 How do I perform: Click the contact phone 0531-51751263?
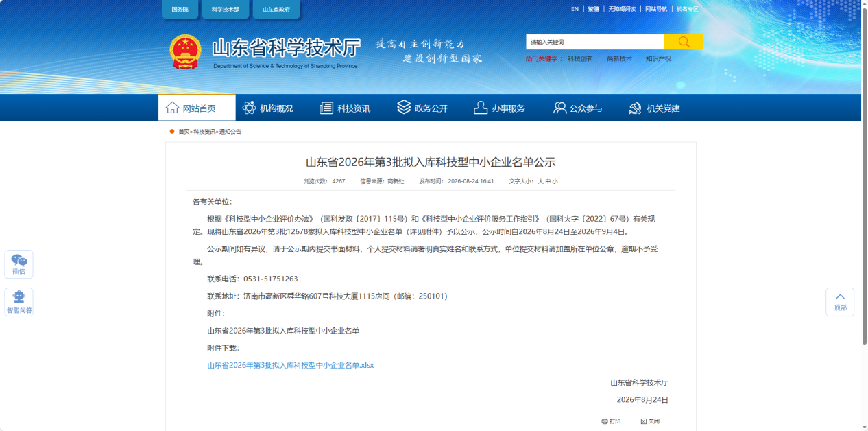coord(270,279)
